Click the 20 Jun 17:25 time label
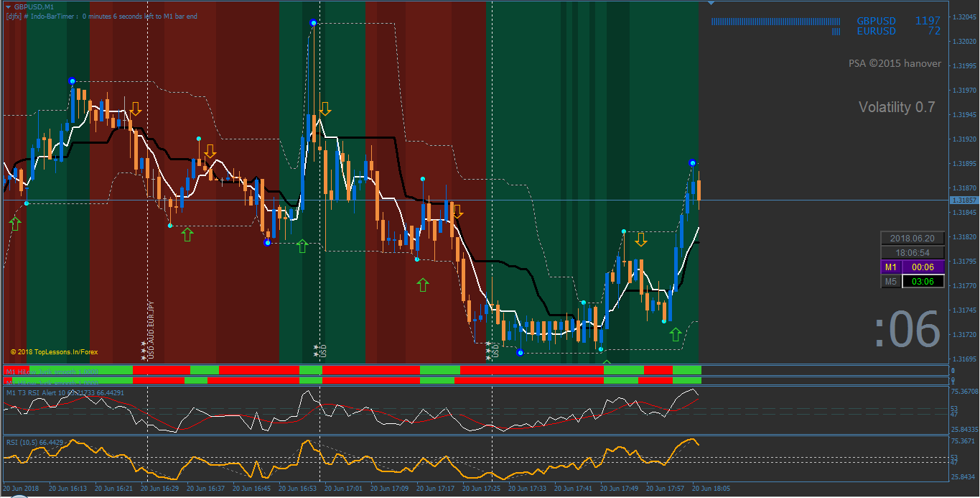This screenshot has width=980, height=498. 482,488
